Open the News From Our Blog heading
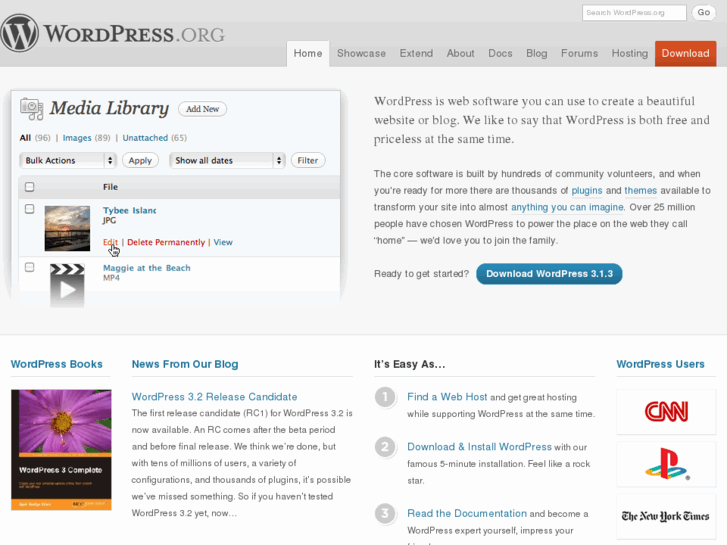Screen dimensions: 727x545 [x=185, y=364]
